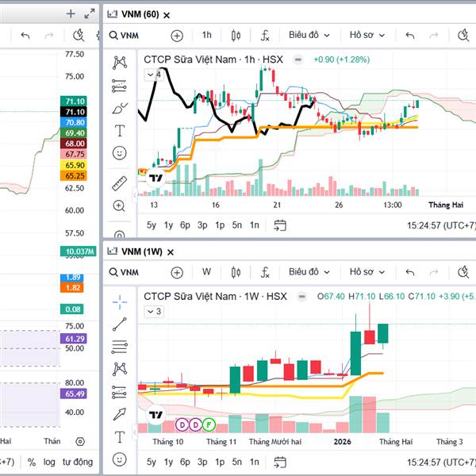
Task: Open go-to-date calendar in 1h chart
Action: point(280,225)
